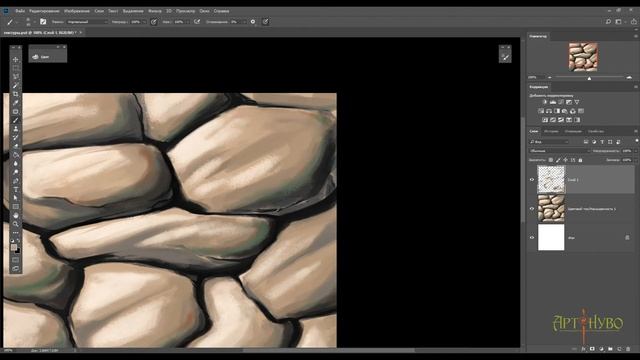Create a new layer group
640x360 pixels.
click(610, 349)
